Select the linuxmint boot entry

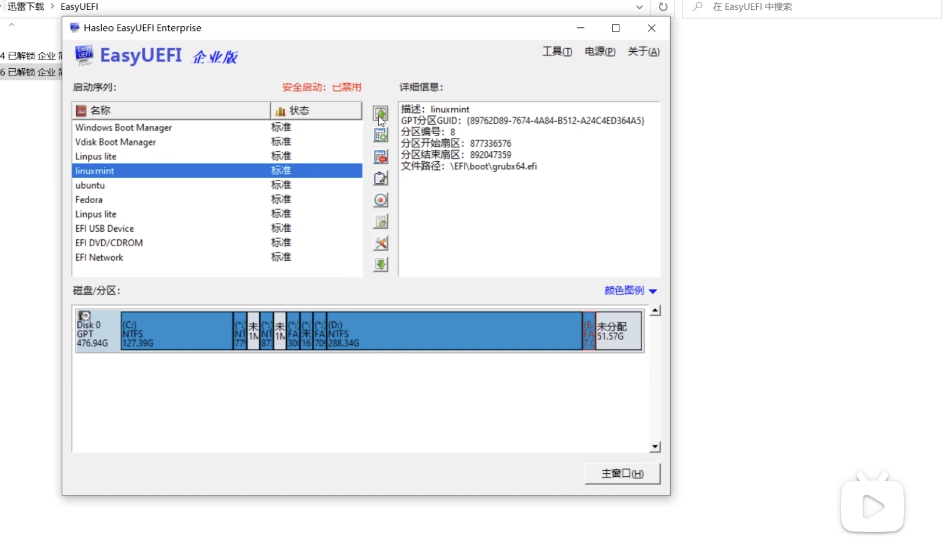(x=217, y=171)
